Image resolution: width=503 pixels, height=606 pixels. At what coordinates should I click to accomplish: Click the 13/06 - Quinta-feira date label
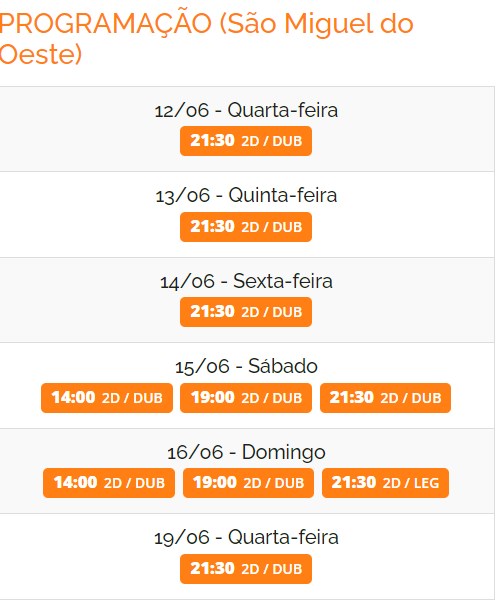pyautogui.click(x=246, y=195)
